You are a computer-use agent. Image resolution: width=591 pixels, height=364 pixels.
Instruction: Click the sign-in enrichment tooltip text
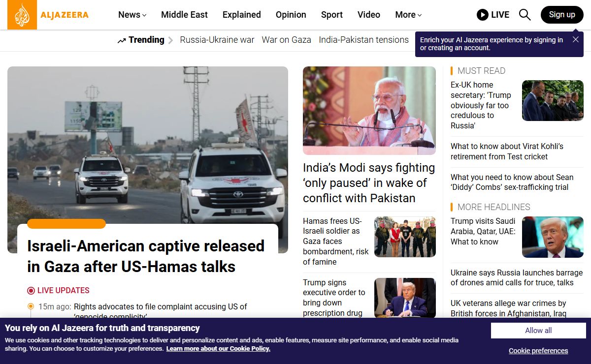pyautogui.click(x=492, y=44)
